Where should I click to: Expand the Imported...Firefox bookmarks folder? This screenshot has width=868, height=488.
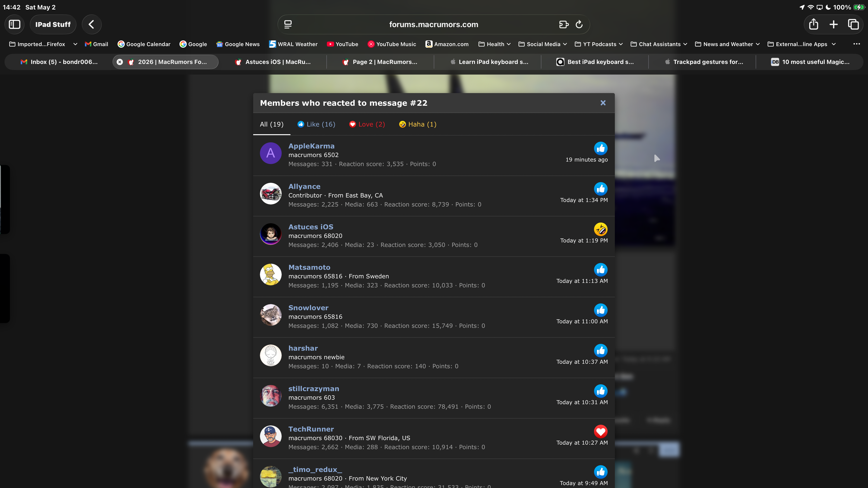click(43, 44)
